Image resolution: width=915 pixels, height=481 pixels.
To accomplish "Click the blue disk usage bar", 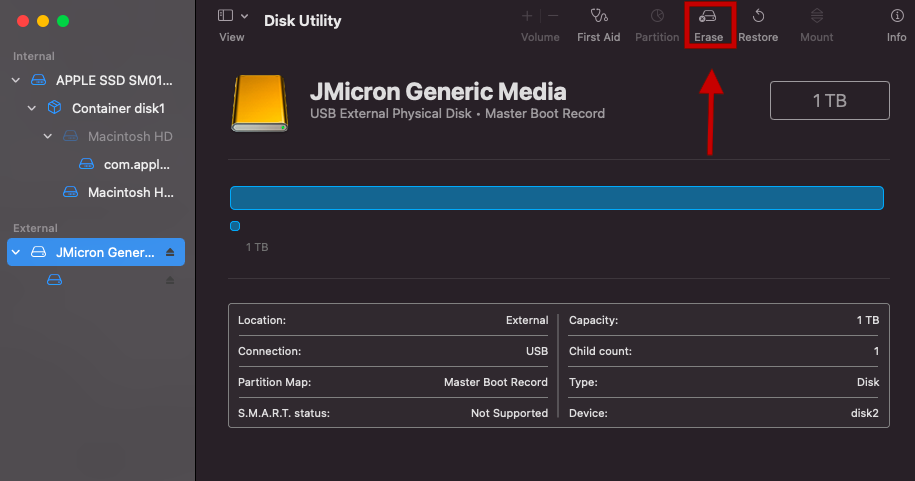I will (557, 198).
